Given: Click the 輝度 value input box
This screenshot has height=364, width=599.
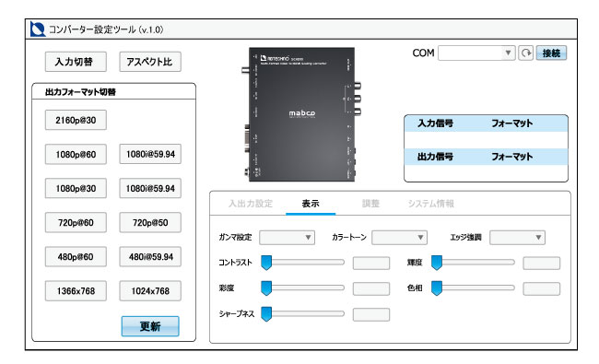Looking at the screenshot, I should click(x=541, y=264).
